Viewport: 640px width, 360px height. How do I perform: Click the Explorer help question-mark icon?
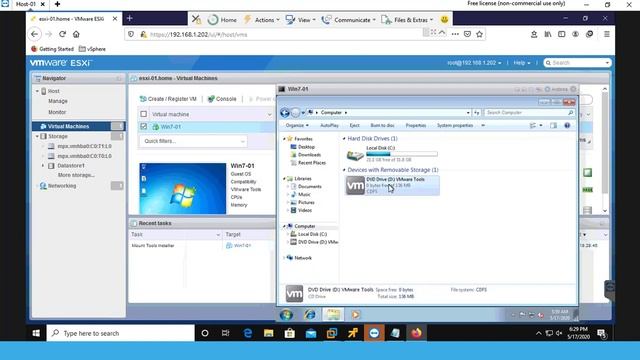(567, 125)
